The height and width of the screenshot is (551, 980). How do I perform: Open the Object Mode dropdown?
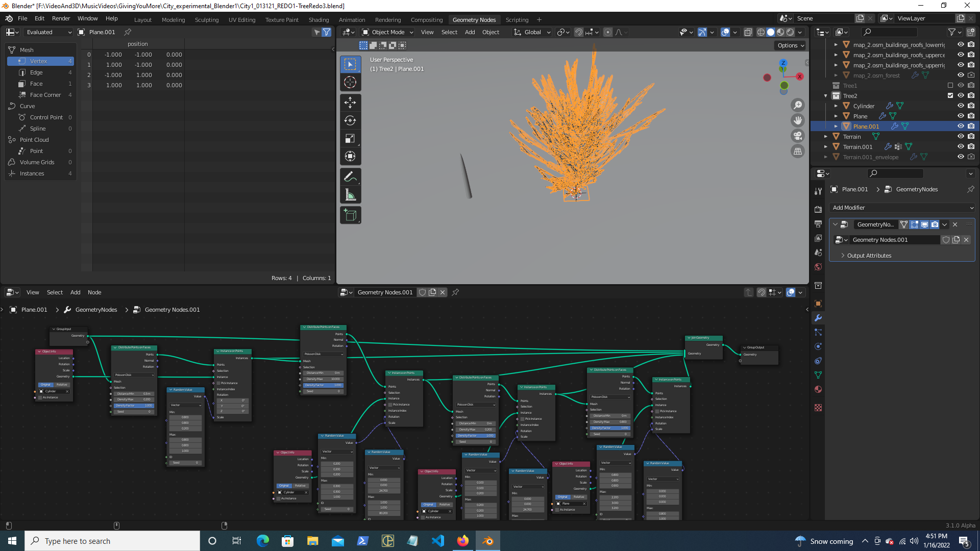coord(387,32)
